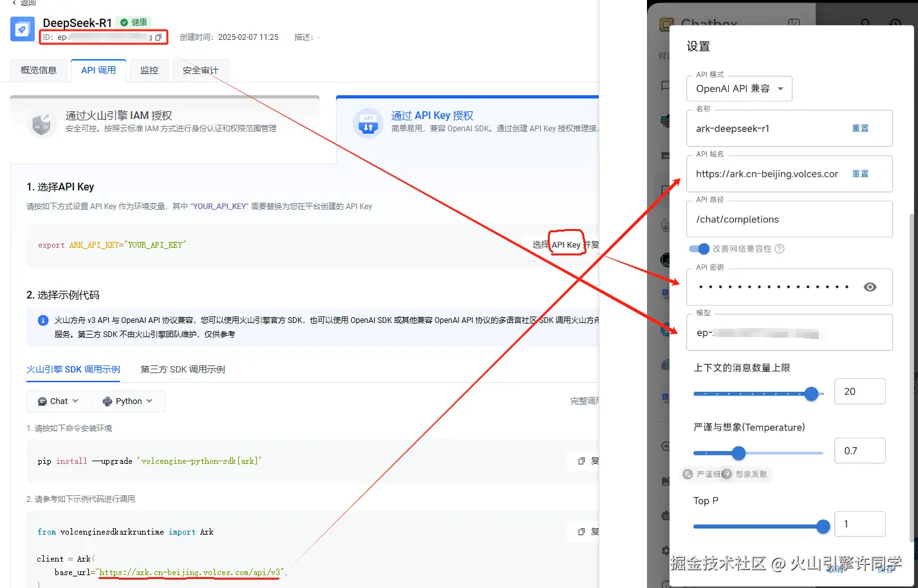Click the API 密钥 password field
The height and width of the screenshot is (588, 918).
(789, 287)
